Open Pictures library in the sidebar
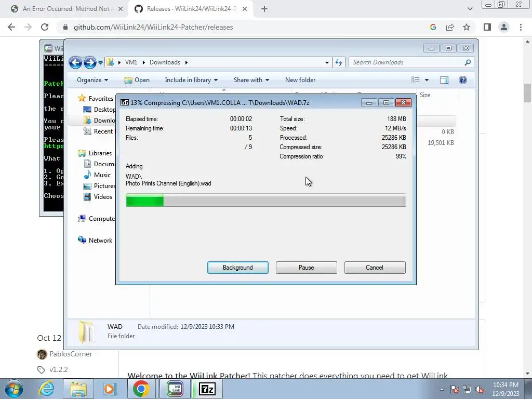 pyautogui.click(x=100, y=186)
